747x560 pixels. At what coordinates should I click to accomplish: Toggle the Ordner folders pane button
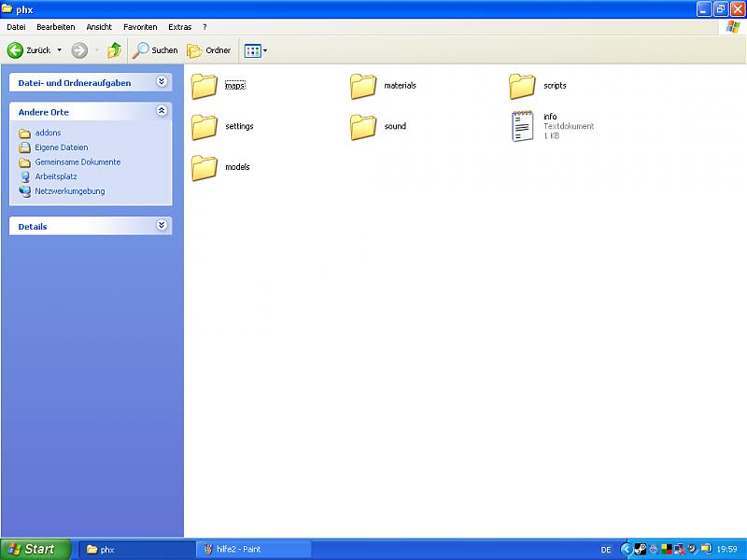pyautogui.click(x=208, y=50)
